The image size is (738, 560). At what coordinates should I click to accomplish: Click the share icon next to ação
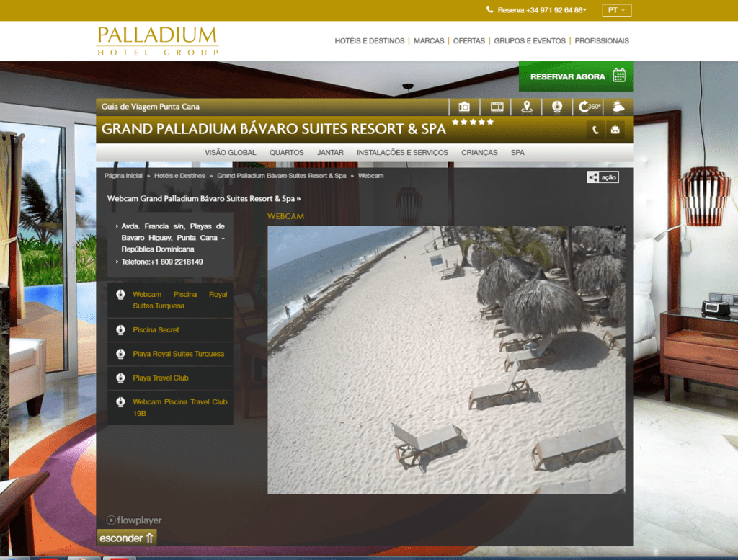click(x=593, y=177)
